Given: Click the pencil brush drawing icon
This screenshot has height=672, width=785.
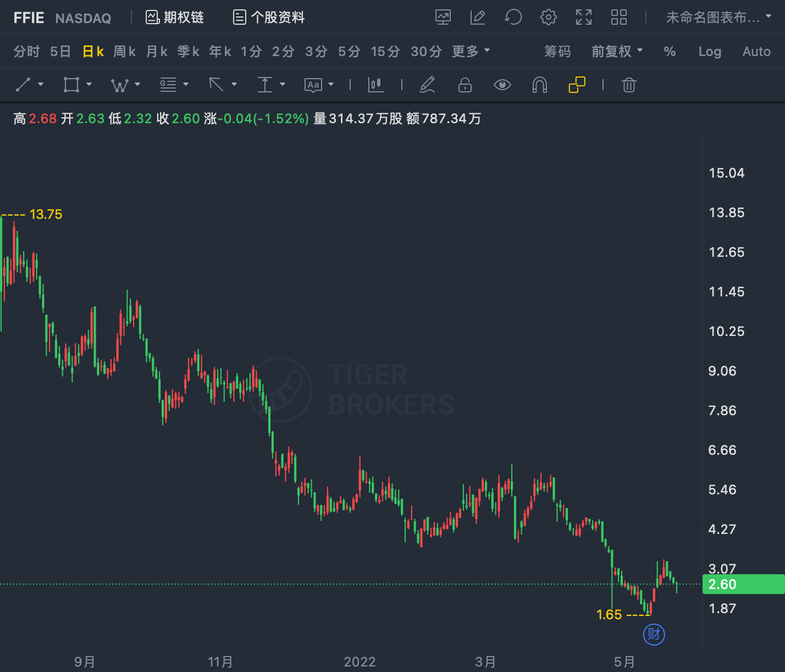Looking at the screenshot, I should click(427, 85).
